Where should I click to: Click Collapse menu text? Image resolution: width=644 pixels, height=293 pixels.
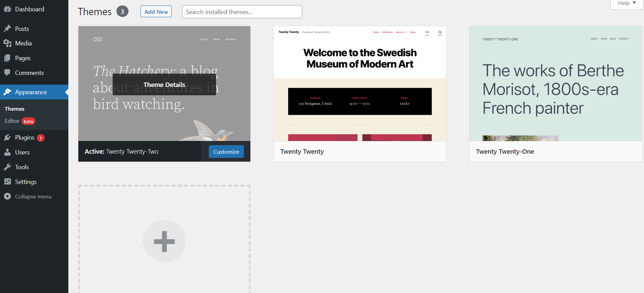[x=33, y=197]
